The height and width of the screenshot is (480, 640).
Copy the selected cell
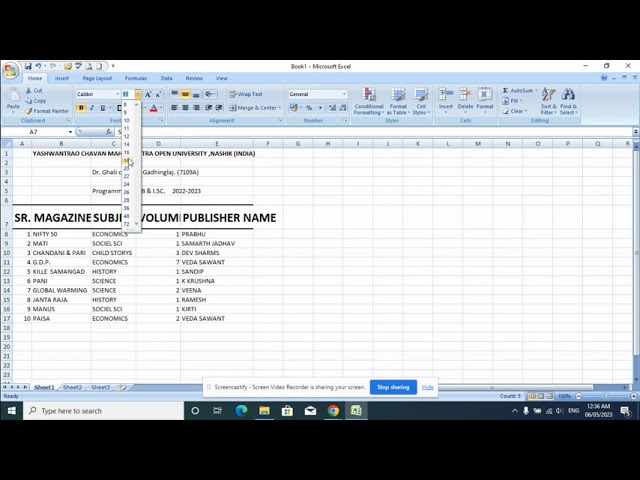tap(36, 100)
